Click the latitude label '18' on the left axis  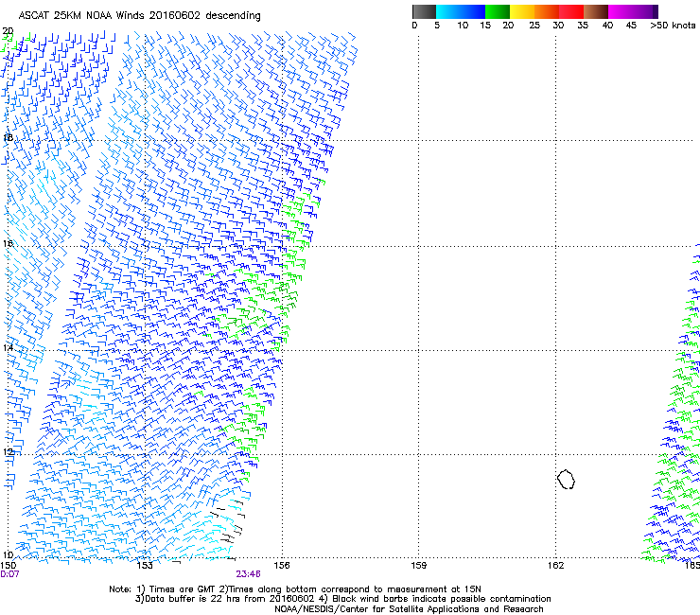8,137
